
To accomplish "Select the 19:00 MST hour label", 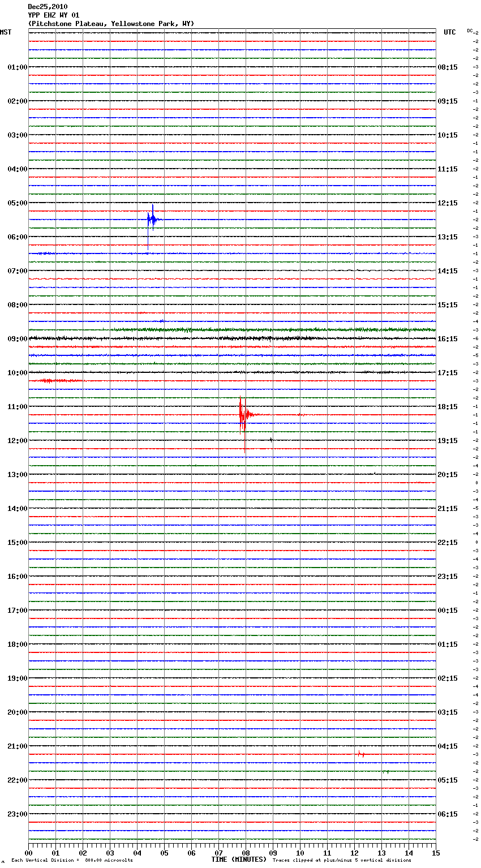I will (18, 678).
